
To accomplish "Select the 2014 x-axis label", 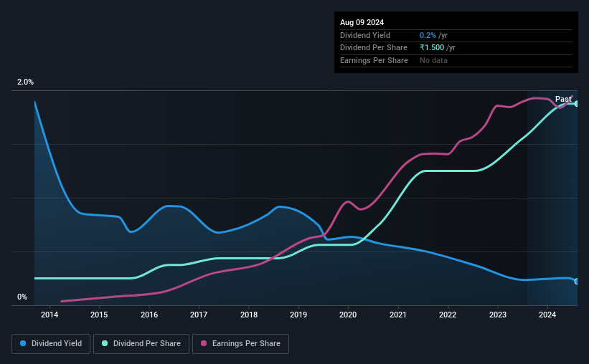I will pos(50,315).
